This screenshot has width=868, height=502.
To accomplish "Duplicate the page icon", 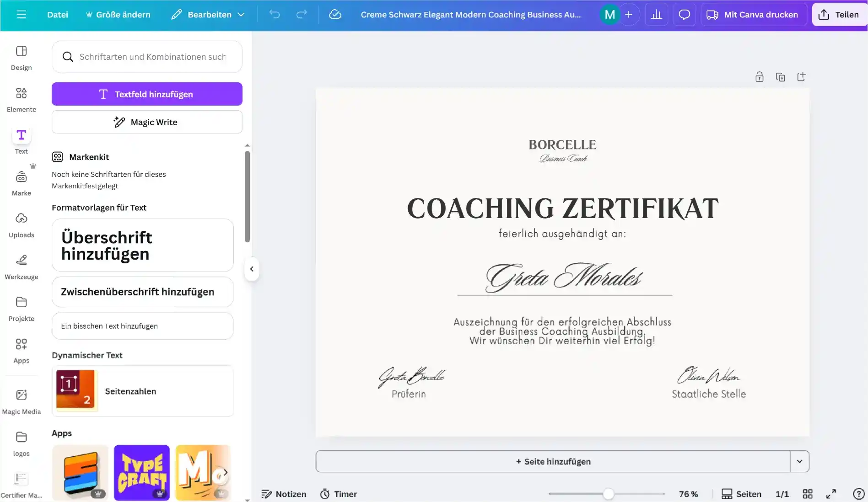I will click(781, 77).
